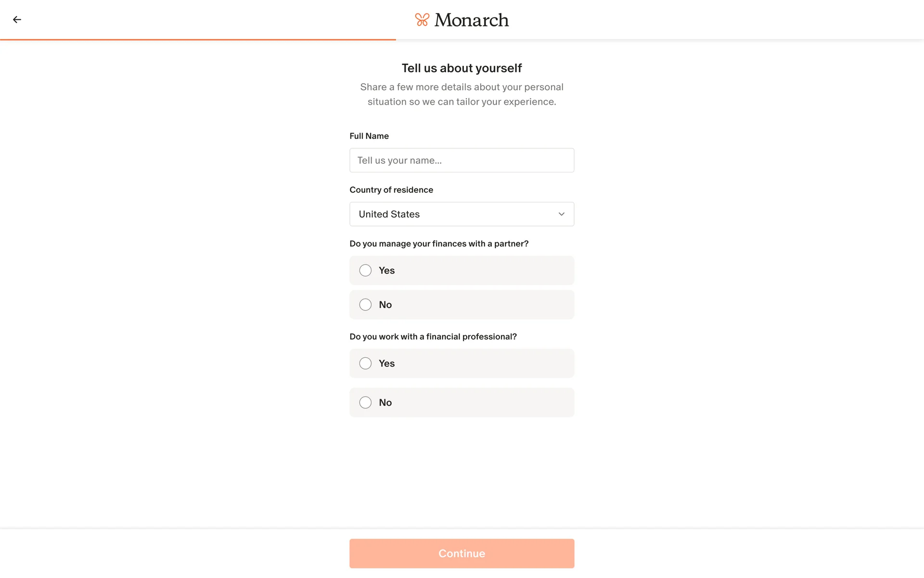Choose Yes for working with a financial professional
The width and height of the screenshot is (924, 578).
click(365, 364)
